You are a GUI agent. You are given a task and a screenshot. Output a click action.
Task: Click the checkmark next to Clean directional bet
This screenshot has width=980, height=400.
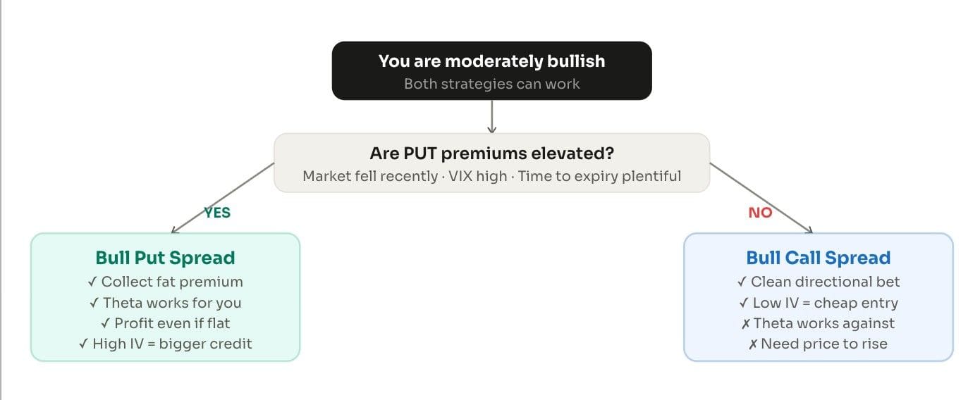(x=742, y=282)
